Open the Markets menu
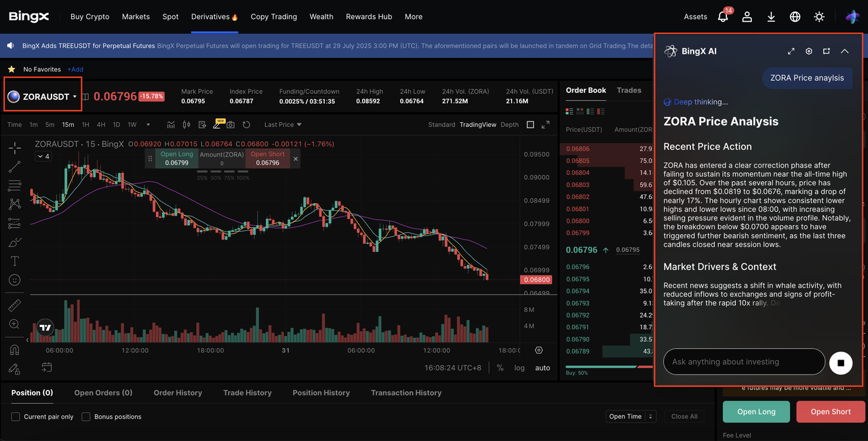This screenshot has height=441, width=868. [x=136, y=16]
